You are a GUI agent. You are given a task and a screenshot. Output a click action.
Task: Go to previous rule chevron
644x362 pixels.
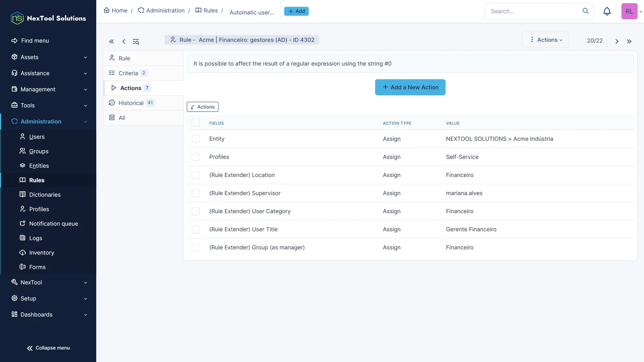point(124,41)
